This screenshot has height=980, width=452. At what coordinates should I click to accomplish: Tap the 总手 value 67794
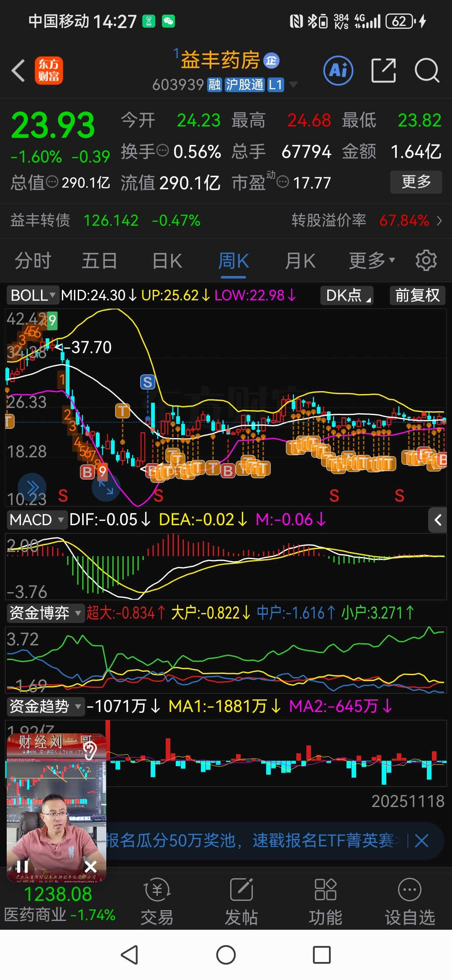click(306, 152)
